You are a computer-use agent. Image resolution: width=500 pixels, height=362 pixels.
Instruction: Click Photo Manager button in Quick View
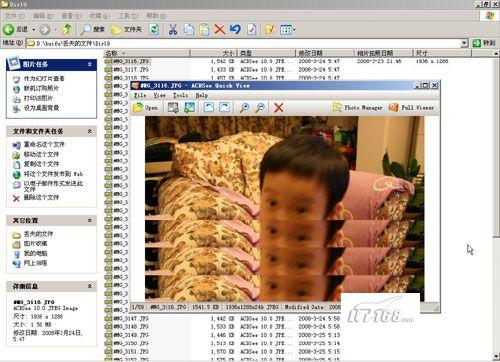358,108
